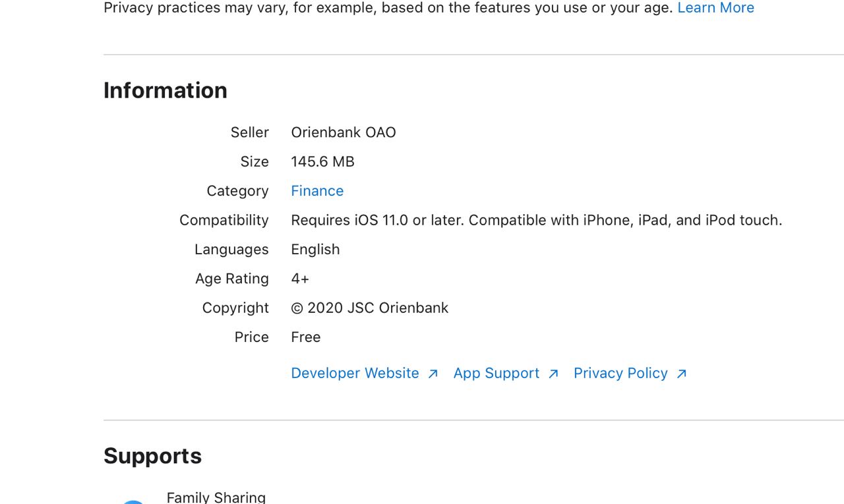Screen dimensions: 844x504
Task: Open the Privacy Policy link
Action: (x=620, y=374)
